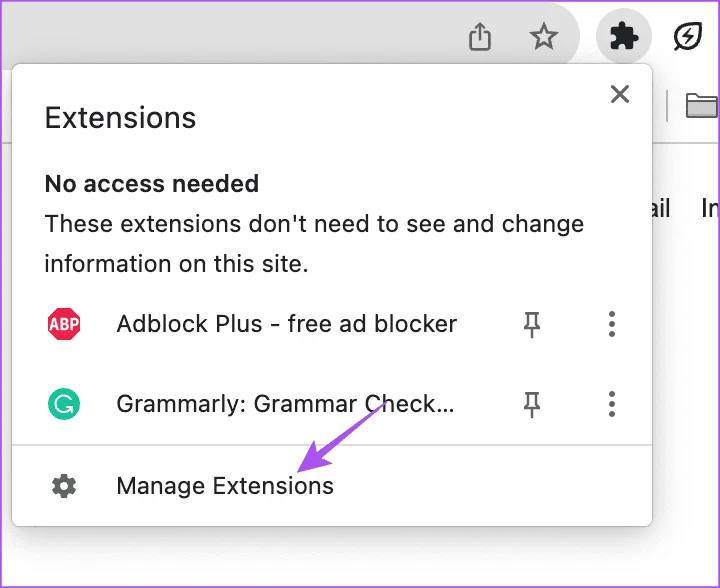Open more options for Grammarly
This screenshot has height=588, width=720.
(612, 404)
